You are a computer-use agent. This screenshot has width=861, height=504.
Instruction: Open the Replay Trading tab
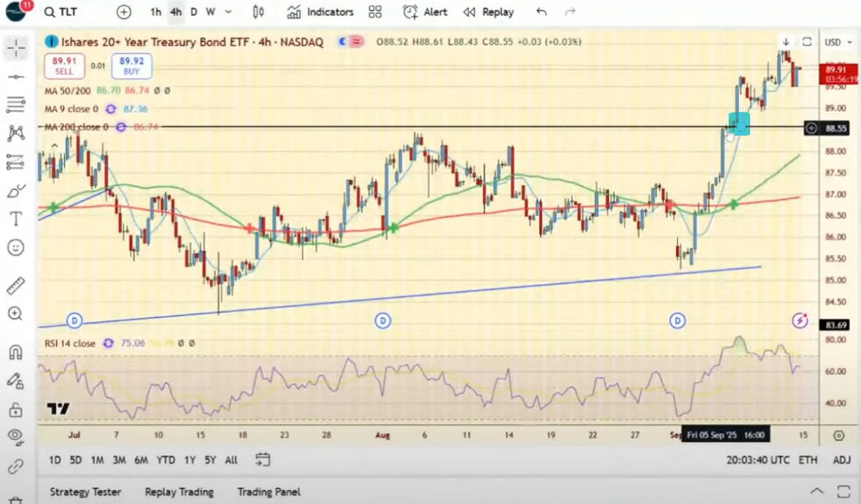point(179,492)
